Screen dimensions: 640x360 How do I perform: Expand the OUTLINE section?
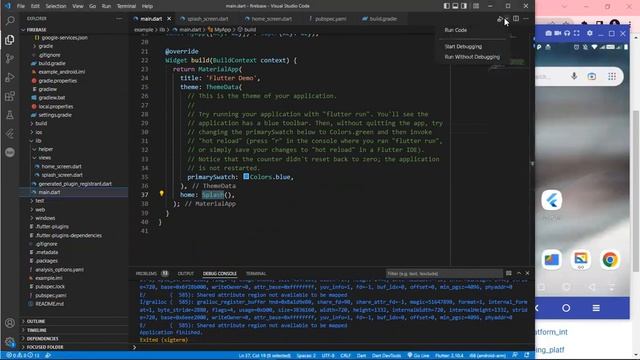[36, 322]
